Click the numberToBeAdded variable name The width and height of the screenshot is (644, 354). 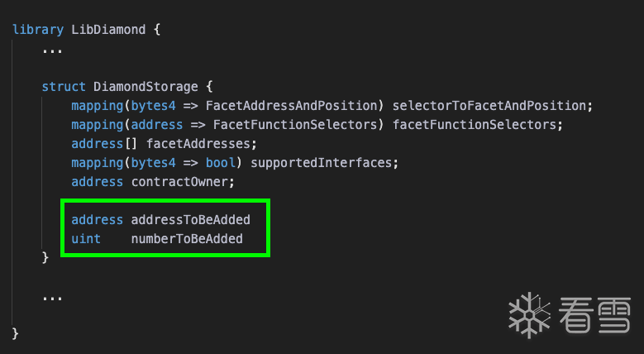tap(187, 239)
